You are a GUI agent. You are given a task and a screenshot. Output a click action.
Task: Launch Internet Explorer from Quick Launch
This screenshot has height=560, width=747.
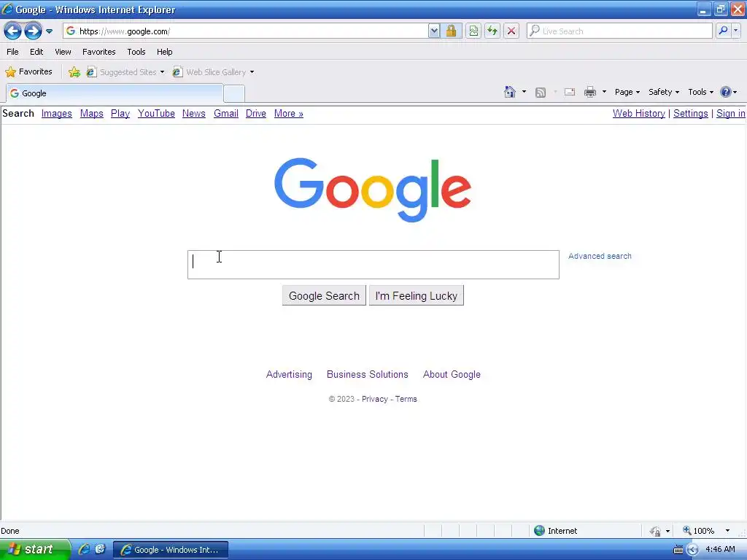tap(85, 550)
